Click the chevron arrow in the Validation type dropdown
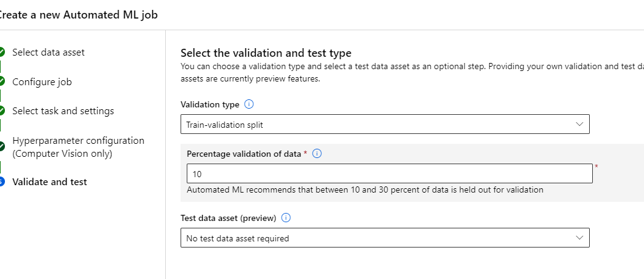Image resolution: width=644 pixels, height=279 pixels. [579, 124]
